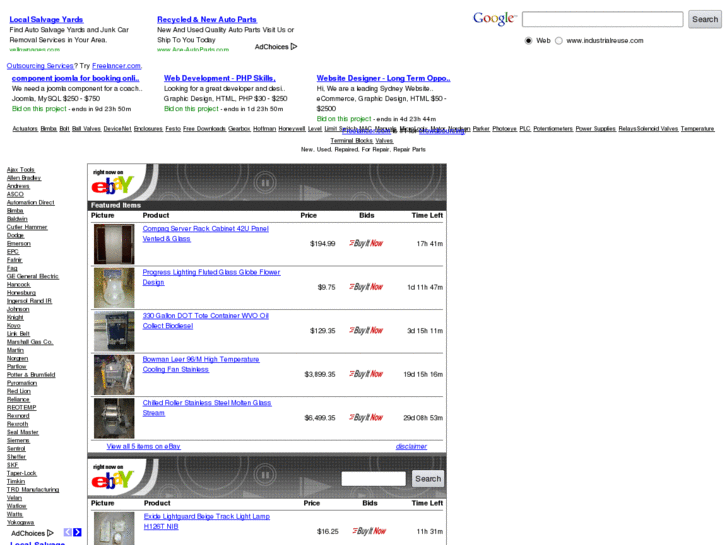Open Potentiometers category link

(553, 128)
